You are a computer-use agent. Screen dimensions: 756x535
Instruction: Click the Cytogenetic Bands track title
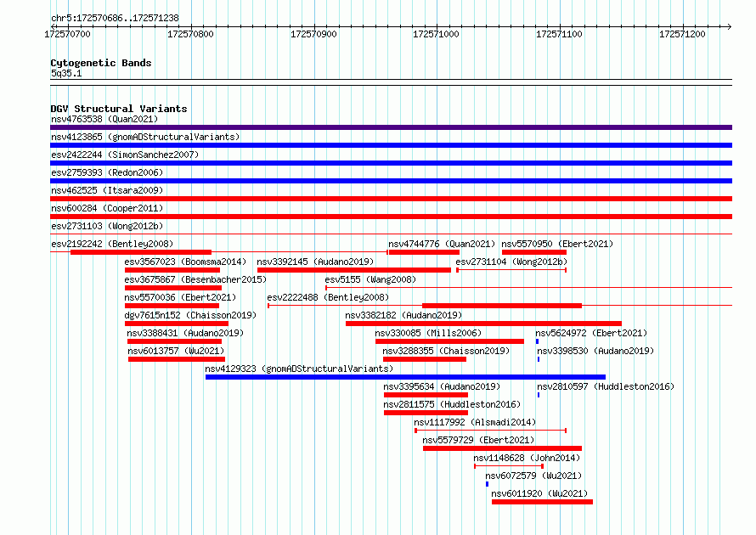(101, 63)
